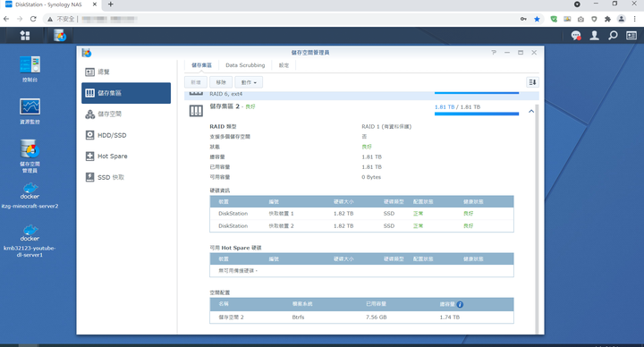This screenshot has height=347, width=644.
Task: Click the not-secure warning icon
Action: click(50, 19)
